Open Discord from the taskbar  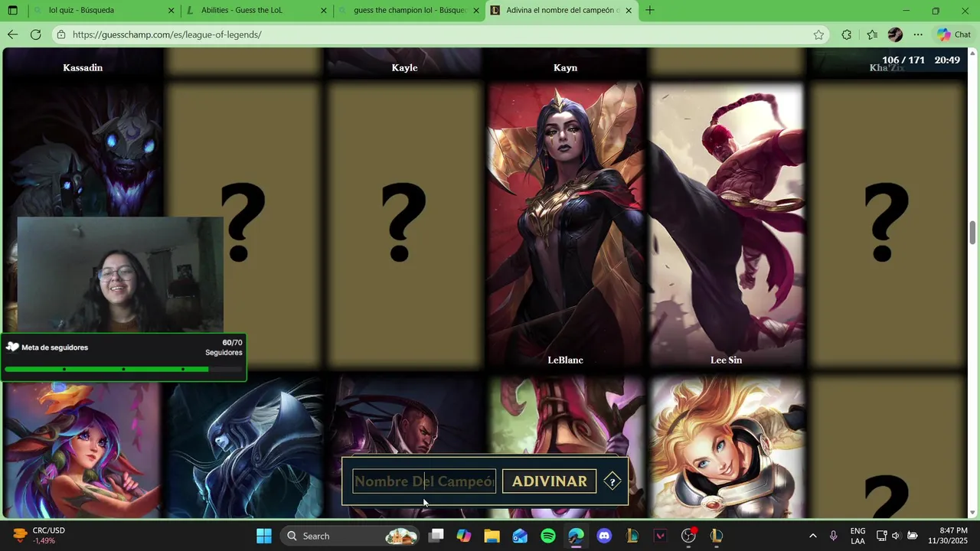click(604, 536)
